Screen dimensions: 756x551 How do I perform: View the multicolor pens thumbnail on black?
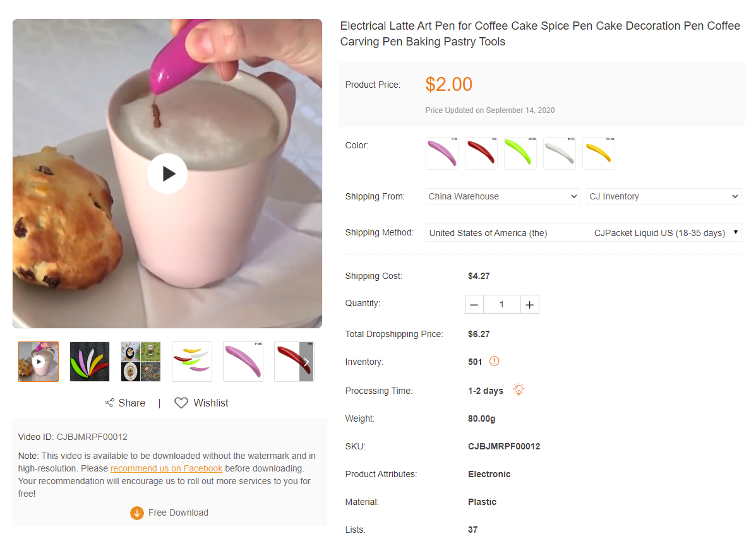tap(90, 362)
